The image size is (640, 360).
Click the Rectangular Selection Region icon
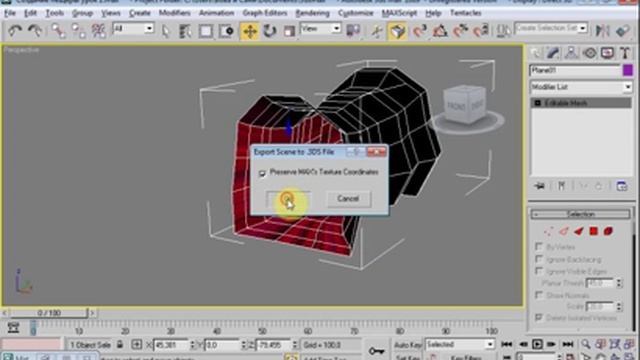tap(206, 31)
